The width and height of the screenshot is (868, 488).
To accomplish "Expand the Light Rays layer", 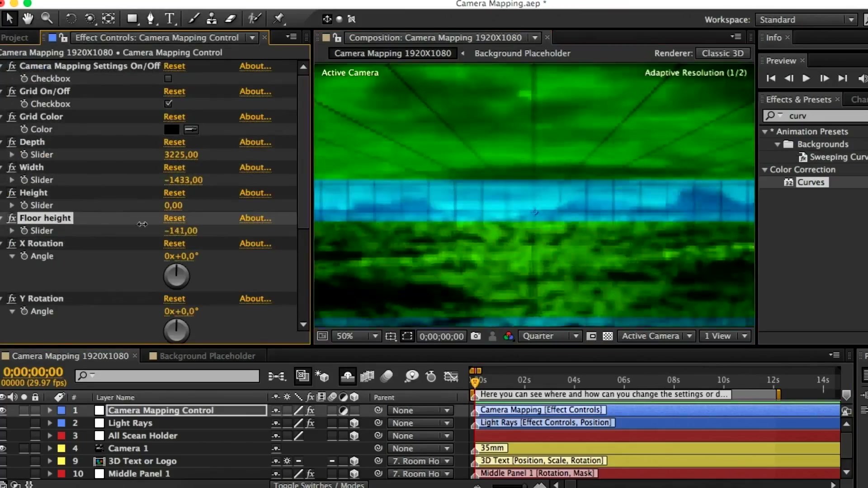I will (x=50, y=423).
